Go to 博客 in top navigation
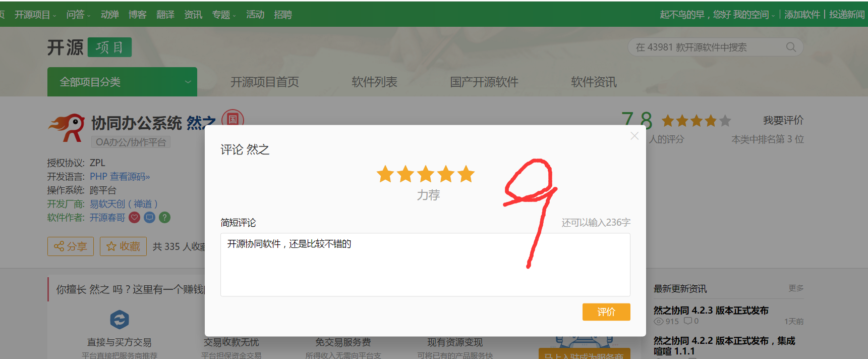Viewport: 868px width, 359px height. [137, 15]
